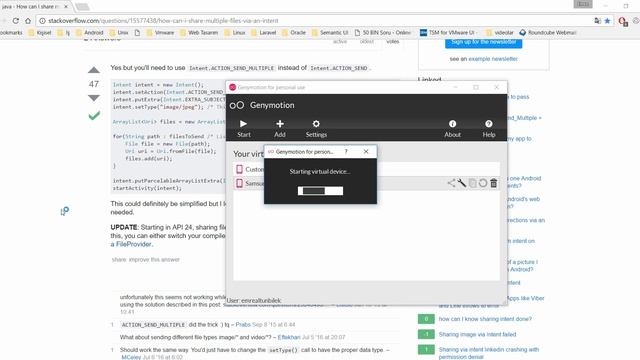Open the Effekhan commenter profile link
This screenshot has width=640, height=360.
(x=289, y=337)
